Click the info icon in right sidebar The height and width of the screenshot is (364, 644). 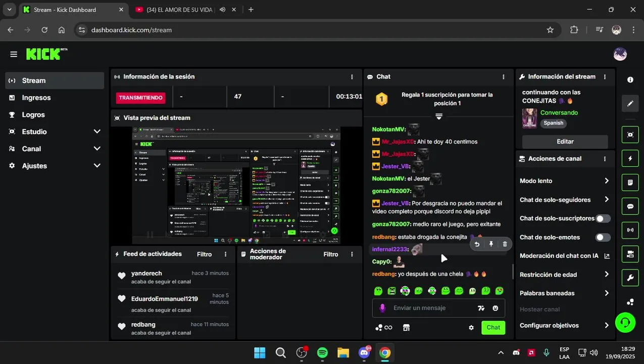[x=630, y=80]
